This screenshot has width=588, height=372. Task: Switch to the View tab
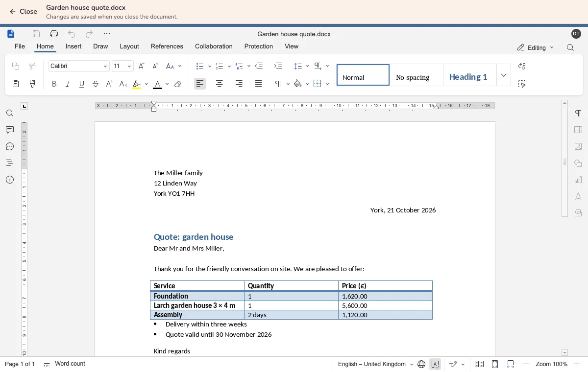tap(292, 46)
